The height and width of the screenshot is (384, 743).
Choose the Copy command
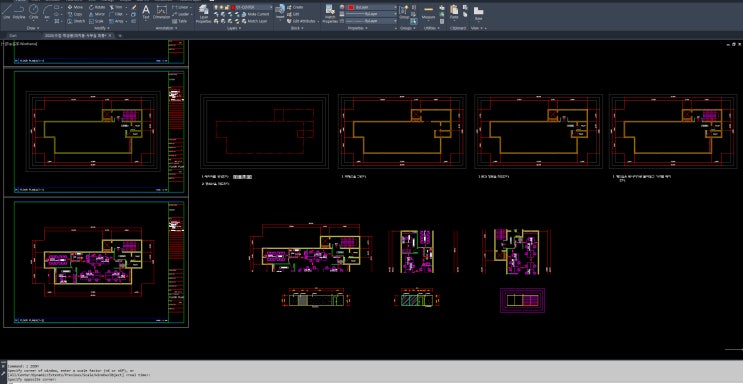pos(75,14)
